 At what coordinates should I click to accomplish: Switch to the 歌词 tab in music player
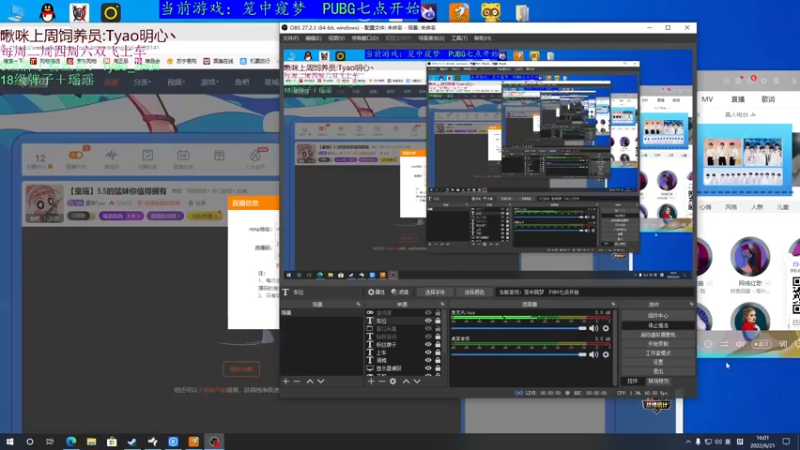click(768, 99)
